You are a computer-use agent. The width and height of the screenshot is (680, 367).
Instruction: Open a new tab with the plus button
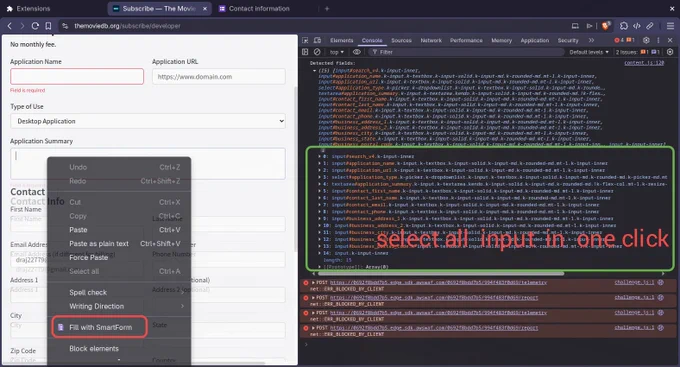327,8
